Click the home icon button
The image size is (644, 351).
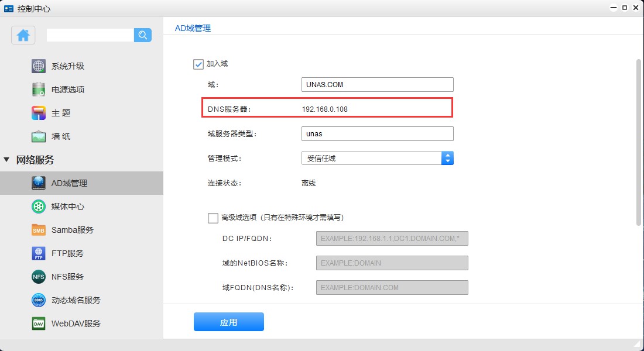[x=23, y=35]
